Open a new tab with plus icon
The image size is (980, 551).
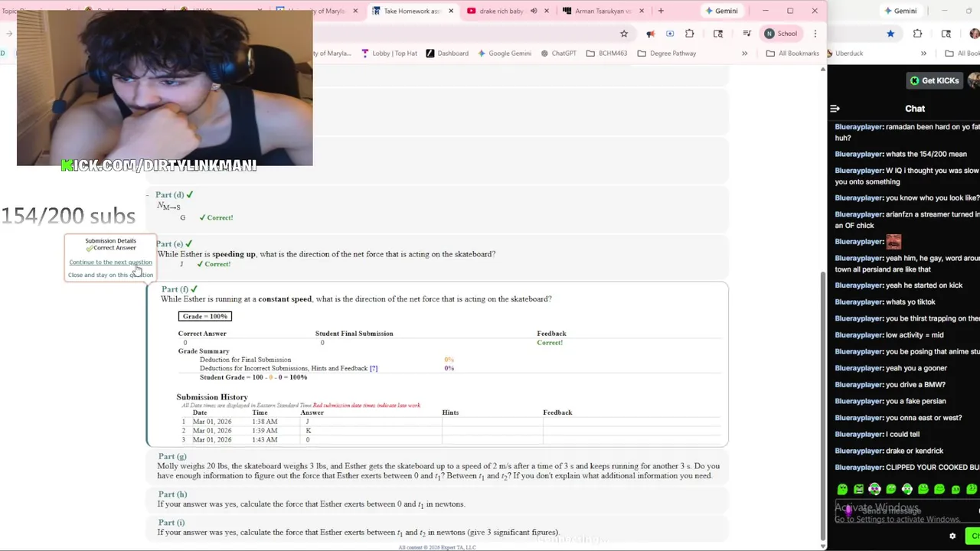pyautogui.click(x=661, y=11)
